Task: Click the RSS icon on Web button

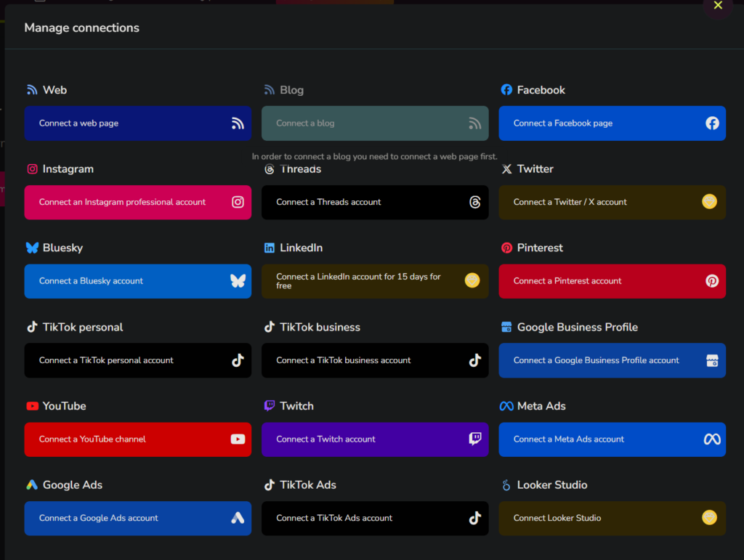Action: point(238,123)
